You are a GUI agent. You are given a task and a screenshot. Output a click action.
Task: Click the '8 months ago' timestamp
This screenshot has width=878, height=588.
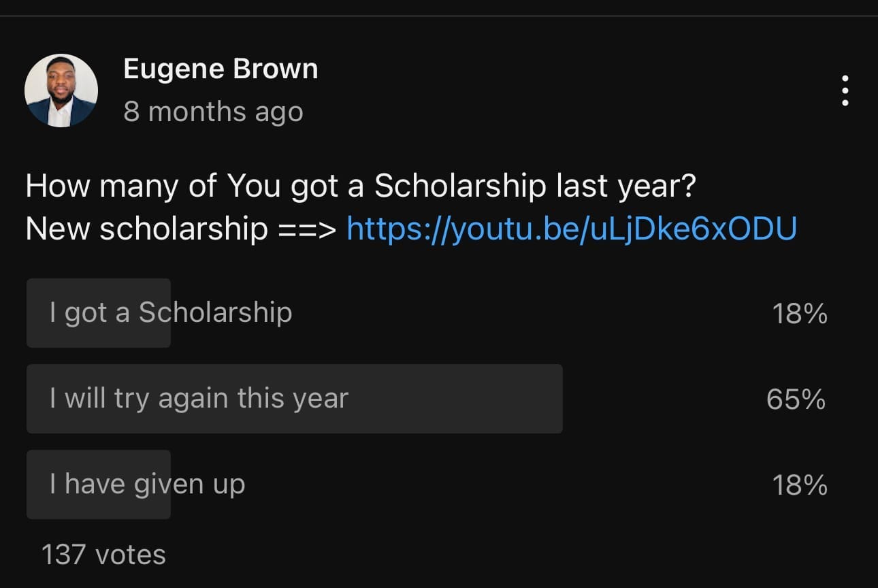click(x=213, y=112)
